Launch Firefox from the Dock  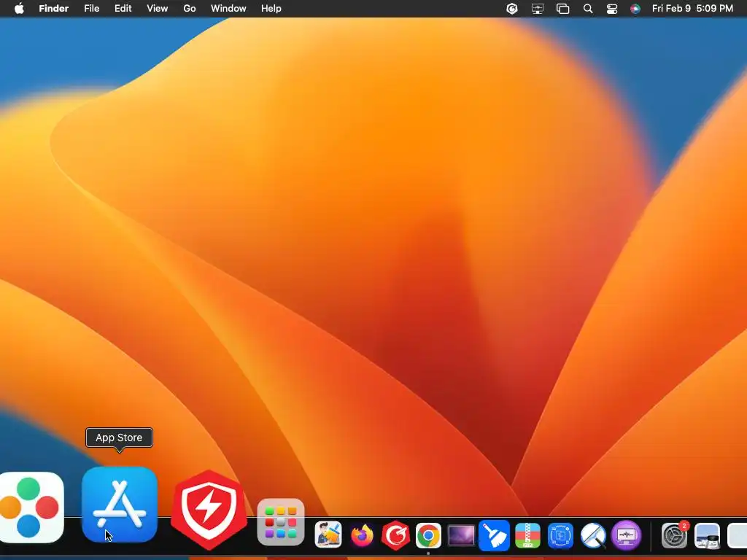362,535
